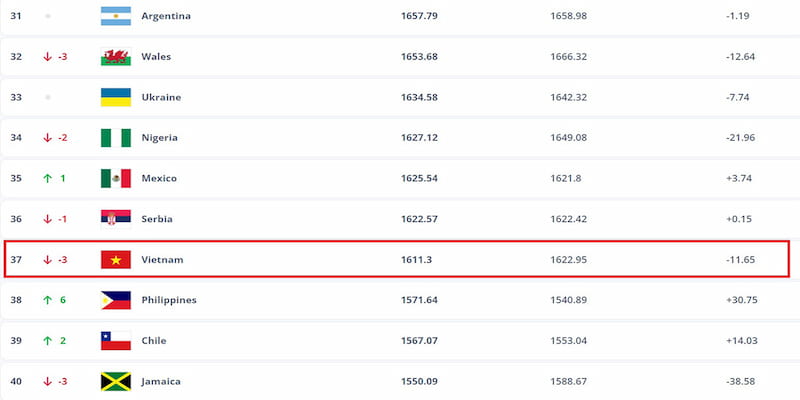Click the Philippines flag icon
This screenshot has height=400, width=800.
point(116,300)
